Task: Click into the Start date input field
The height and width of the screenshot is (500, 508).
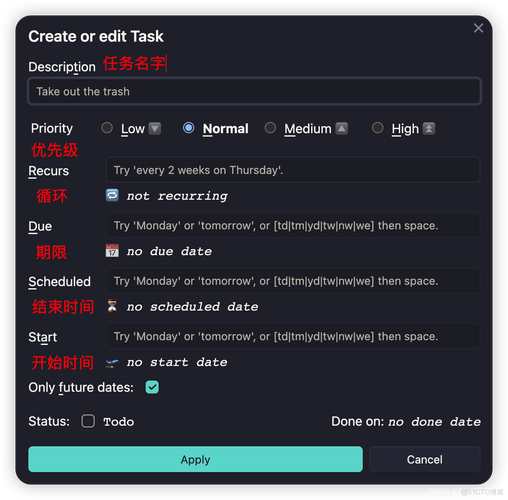Action: tap(293, 336)
